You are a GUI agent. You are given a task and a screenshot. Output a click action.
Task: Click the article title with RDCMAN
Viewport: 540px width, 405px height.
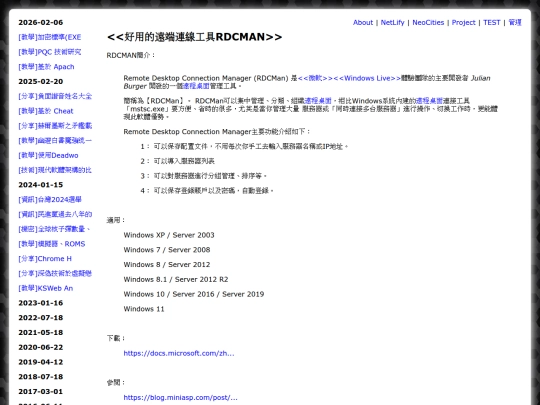pyautogui.click(x=195, y=37)
